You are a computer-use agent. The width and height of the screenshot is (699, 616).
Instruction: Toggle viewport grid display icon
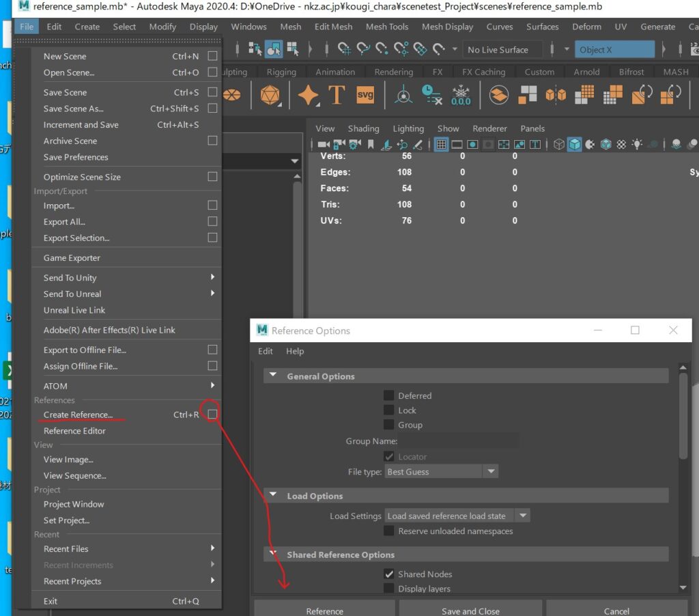point(441,144)
